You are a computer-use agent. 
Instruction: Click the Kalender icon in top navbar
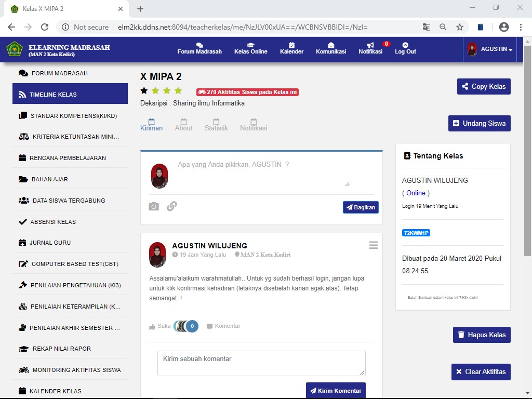point(291,46)
